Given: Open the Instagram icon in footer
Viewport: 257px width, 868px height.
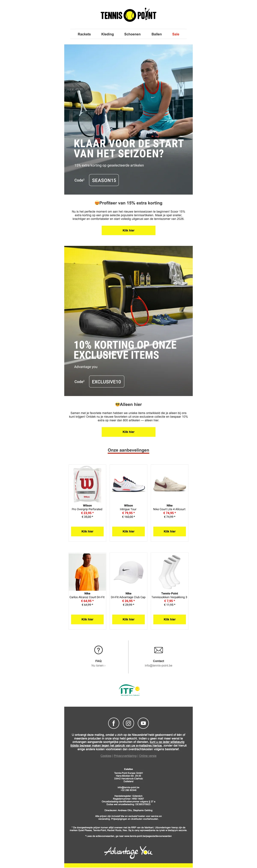Looking at the screenshot, I should (x=128, y=723).
